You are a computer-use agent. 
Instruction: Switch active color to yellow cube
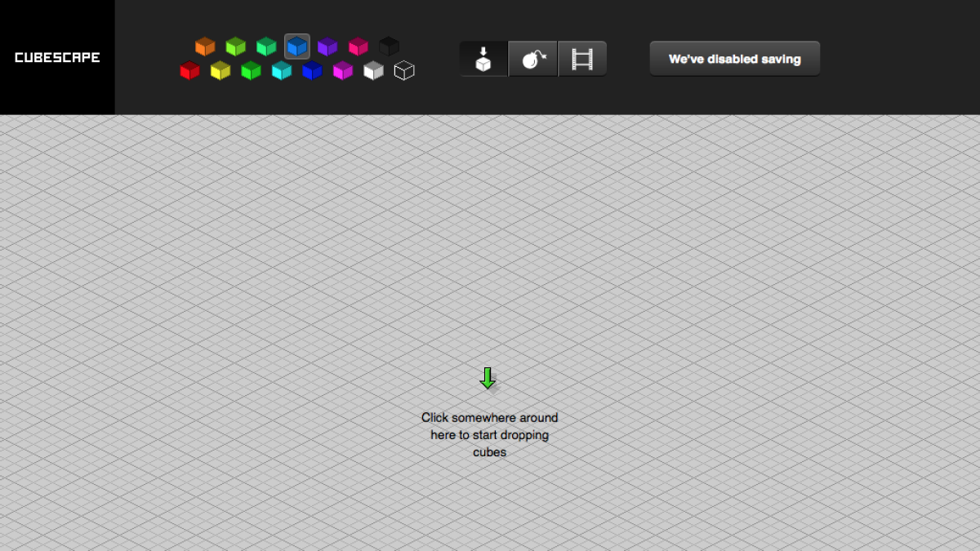tap(220, 70)
